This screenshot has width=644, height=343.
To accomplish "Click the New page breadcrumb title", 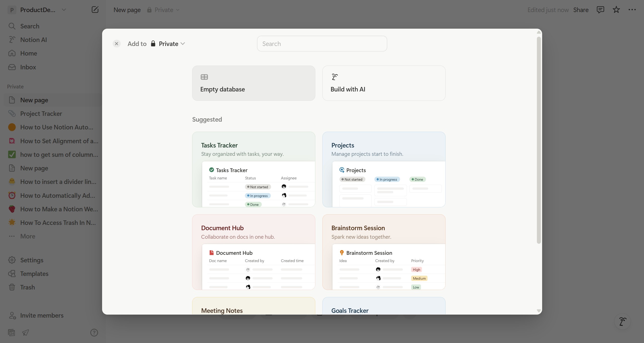I will (x=127, y=10).
